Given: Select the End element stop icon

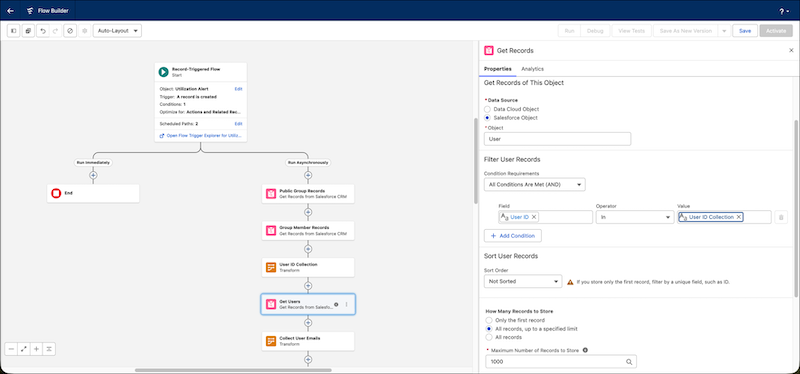Looking at the screenshot, I should coord(56,193).
